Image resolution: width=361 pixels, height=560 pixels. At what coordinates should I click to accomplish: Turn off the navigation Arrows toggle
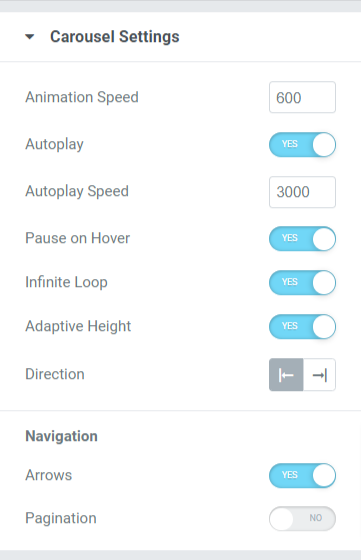pos(302,475)
